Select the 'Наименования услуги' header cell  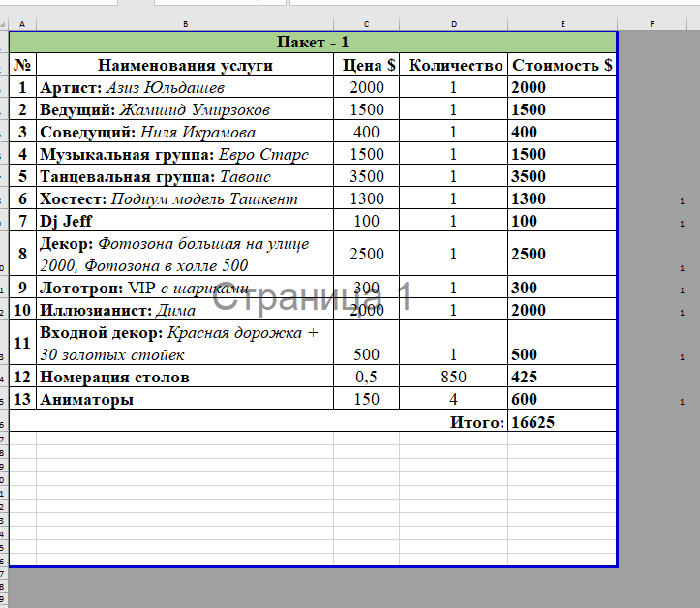pyautogui.click(x=185, y=64)
